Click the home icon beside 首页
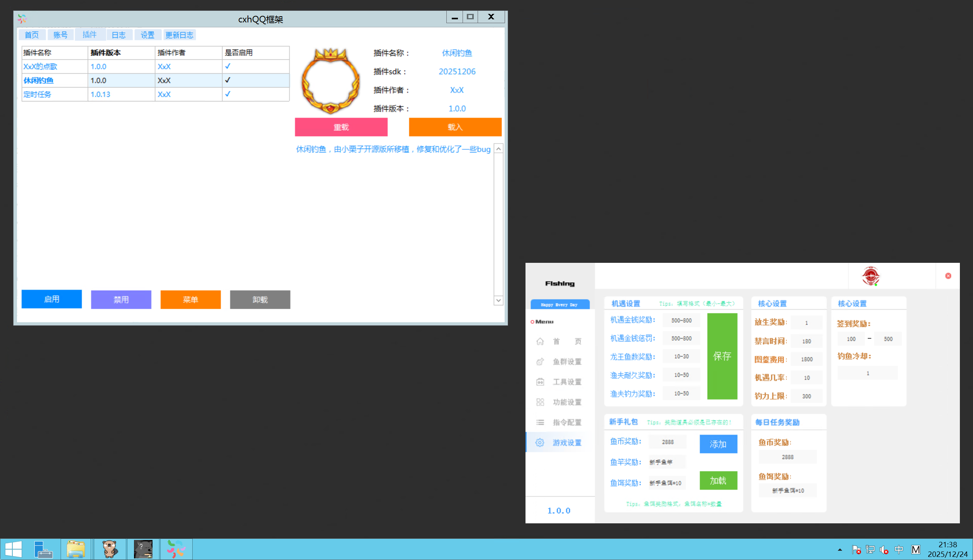The image size is (973, 560). [x=540, y=342]
